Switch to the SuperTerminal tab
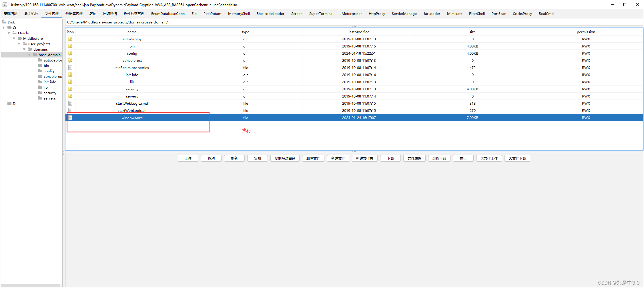 click(x=321, y=13)
